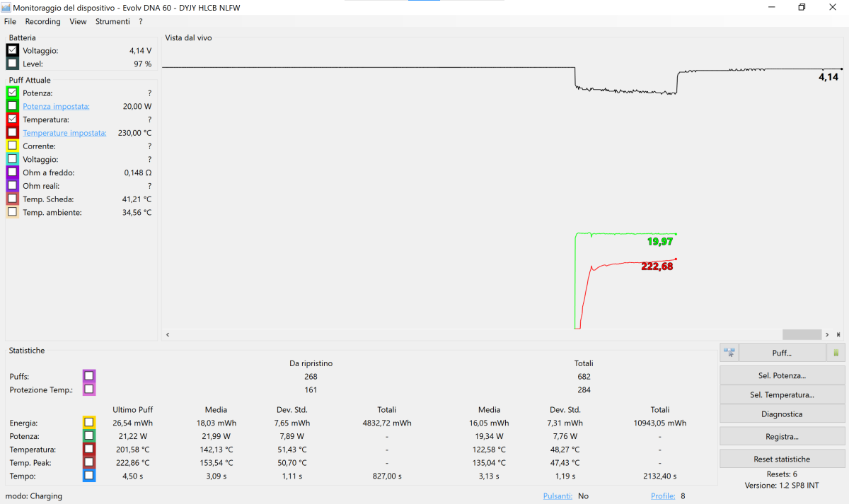Click the live graph horizontal scrollbar thumb

[802, 334]
